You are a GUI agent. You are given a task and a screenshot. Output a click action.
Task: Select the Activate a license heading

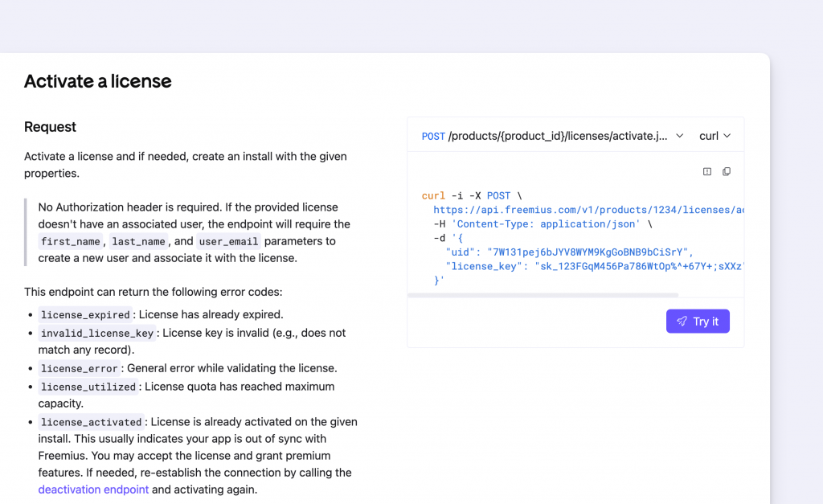[x=97, y=82]
